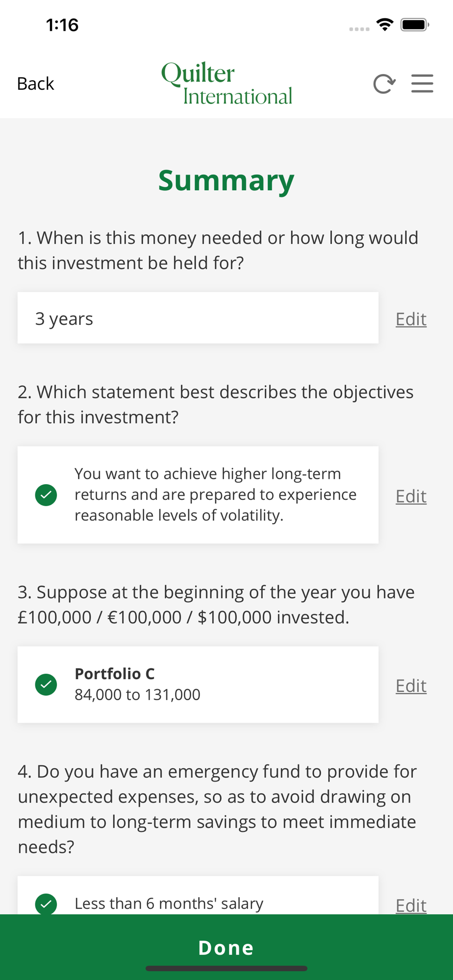Tap the Less than 6 months' salary card
Image resolution: width=453 pixels, height=980 pixels.
coord(198,896)
